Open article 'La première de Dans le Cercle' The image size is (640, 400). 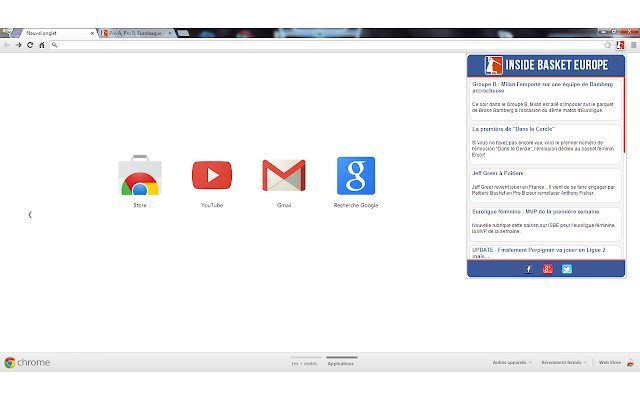click(x=513, y=129)
